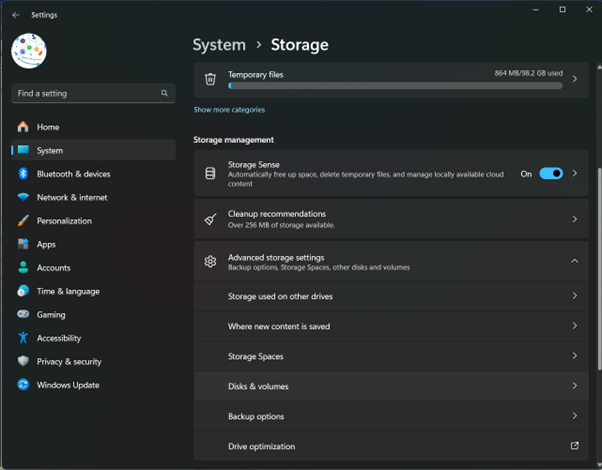Open the Drive optimization external link icon
This screenshot has width=602, height=470.
pos(574,446)
